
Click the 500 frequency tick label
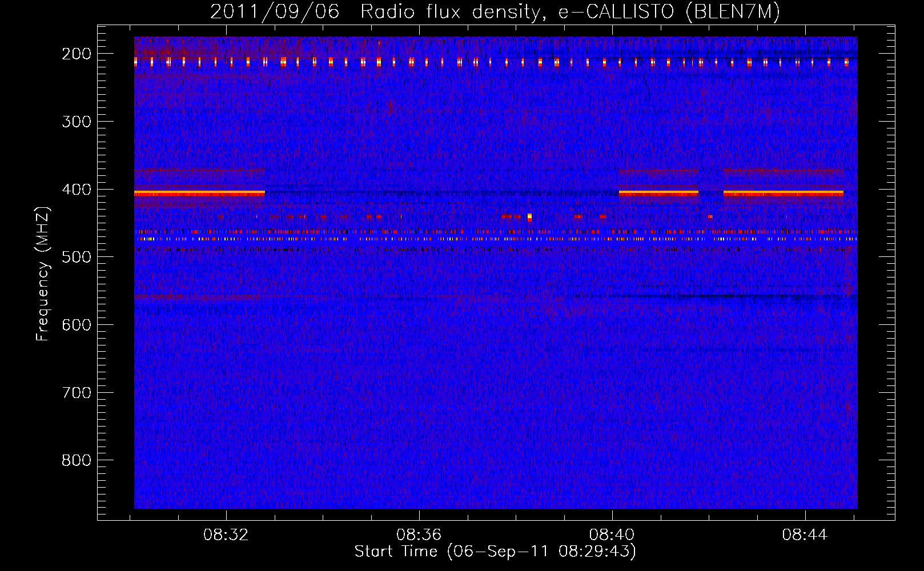77,257
